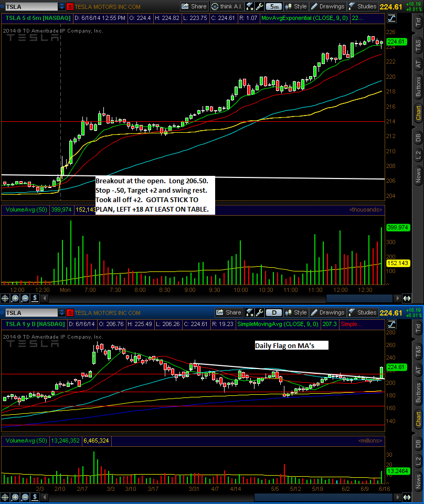Viewport: 424px width, 504px height.
Task: Click zoom-out magnifier under daily chart
Action: point(25,498)
